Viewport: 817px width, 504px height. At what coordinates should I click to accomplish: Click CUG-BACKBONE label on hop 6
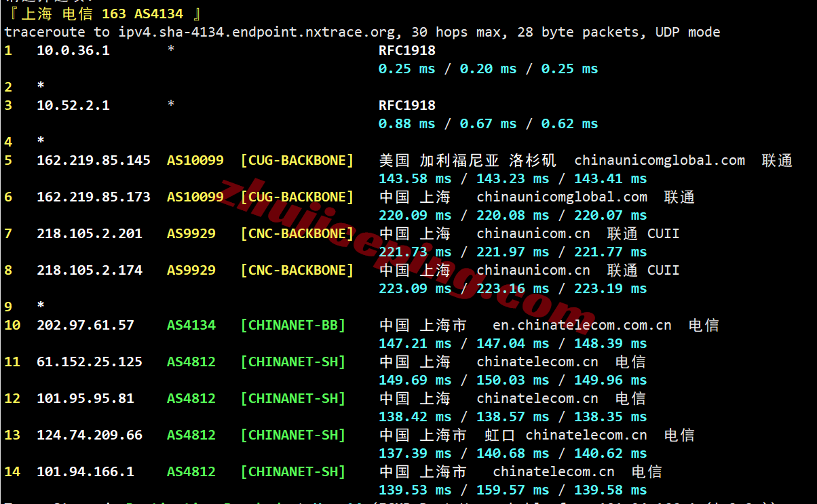297,197
